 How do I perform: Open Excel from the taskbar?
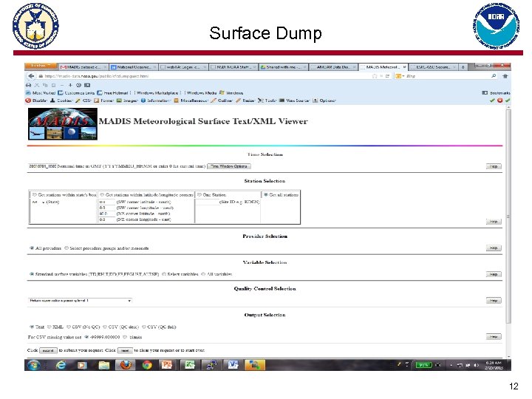189,365
